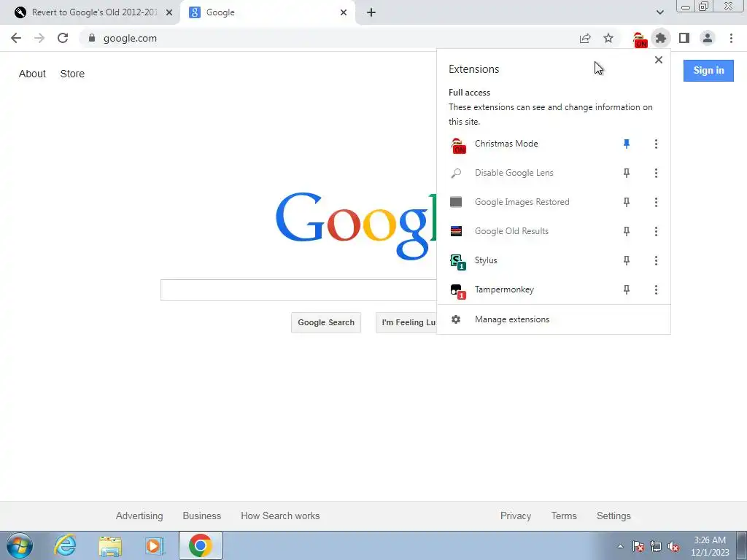Close the Google tab

344,12
